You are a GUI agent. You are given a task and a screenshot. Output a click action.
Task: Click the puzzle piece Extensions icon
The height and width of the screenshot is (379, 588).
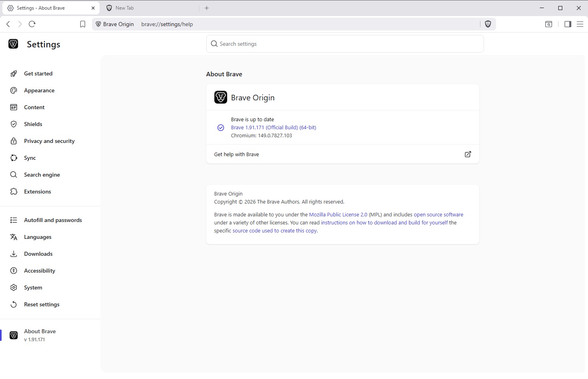tap(14, 192)
